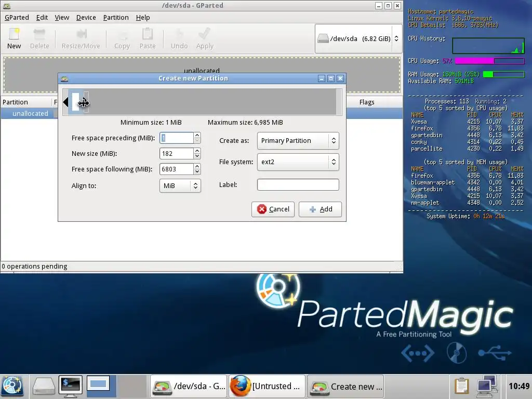Decrease Free space preceding value

point(197,140)
